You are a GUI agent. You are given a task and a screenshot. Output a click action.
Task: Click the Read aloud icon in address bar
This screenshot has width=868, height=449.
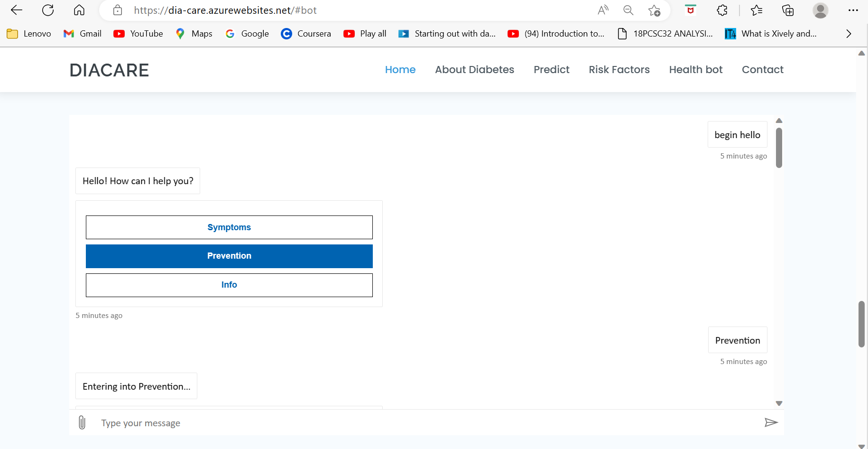coord(603,10)
